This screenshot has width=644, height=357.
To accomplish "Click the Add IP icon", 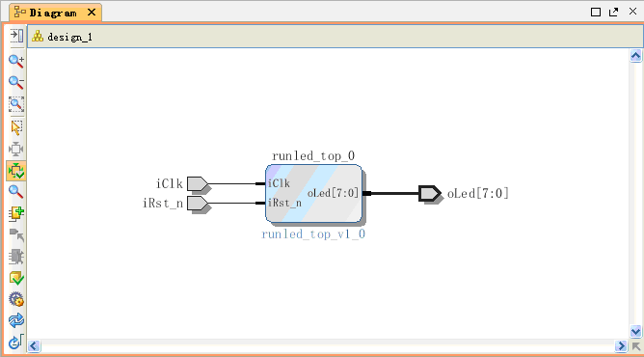I will coord(16,213).
